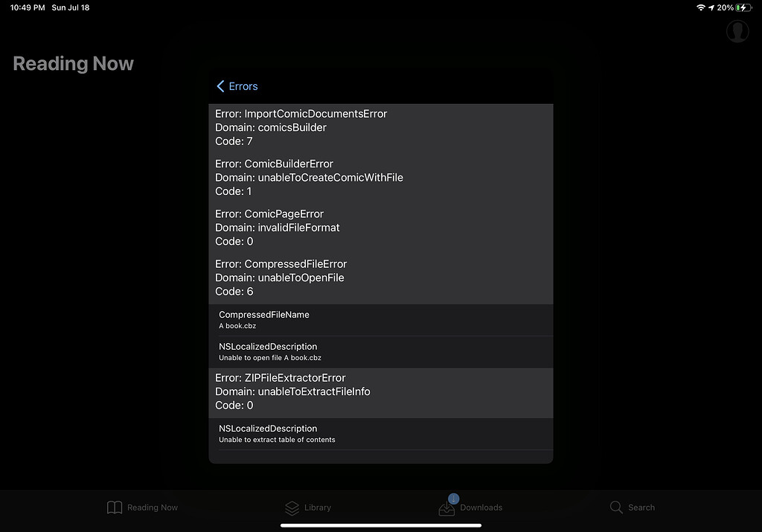
Task: Tap the ComicPageError header
Action: (269, 214)
